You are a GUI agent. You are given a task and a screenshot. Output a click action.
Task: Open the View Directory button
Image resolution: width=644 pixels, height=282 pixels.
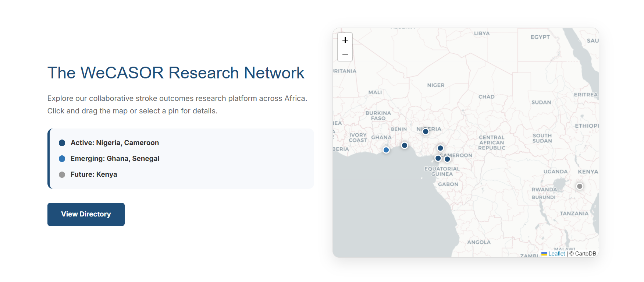click(x=86, y=214)
